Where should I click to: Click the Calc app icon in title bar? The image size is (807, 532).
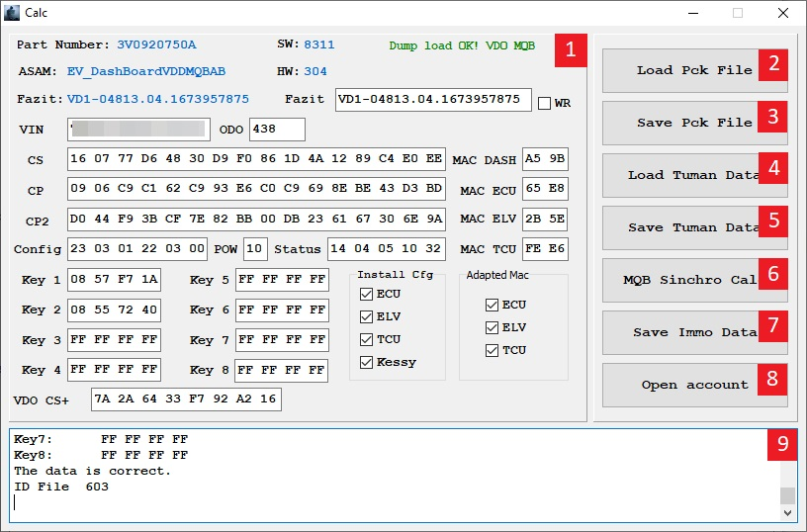[x=11, y=12]
